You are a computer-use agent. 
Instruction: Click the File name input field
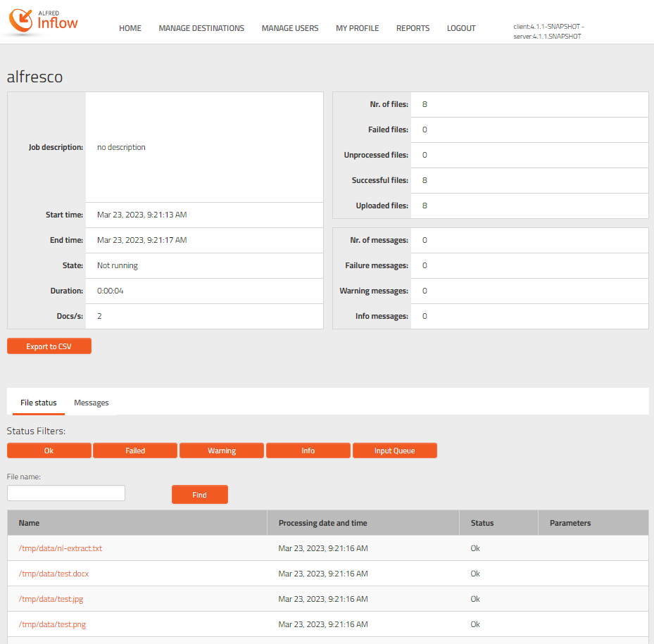[66, 493]
